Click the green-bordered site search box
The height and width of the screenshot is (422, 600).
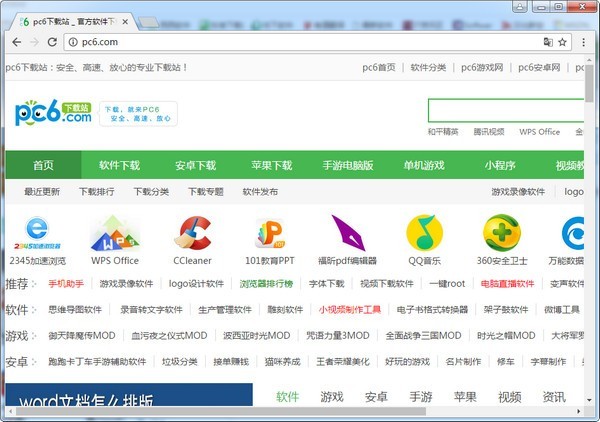tap(506, 111)
